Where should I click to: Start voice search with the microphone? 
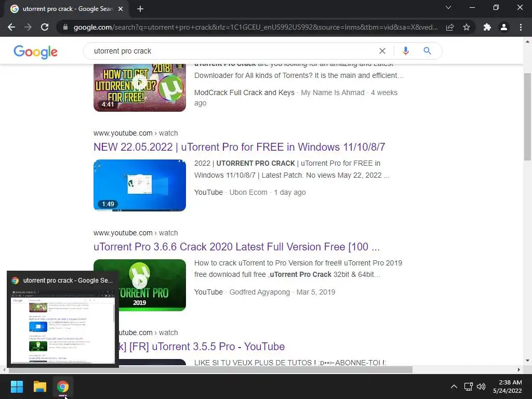click(x=405, y=51)
